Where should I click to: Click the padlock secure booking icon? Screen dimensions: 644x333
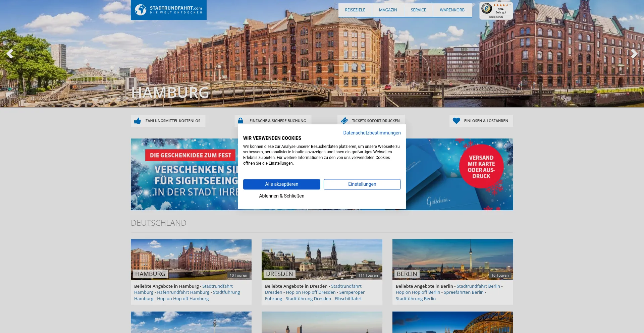[x=240, y=121]
